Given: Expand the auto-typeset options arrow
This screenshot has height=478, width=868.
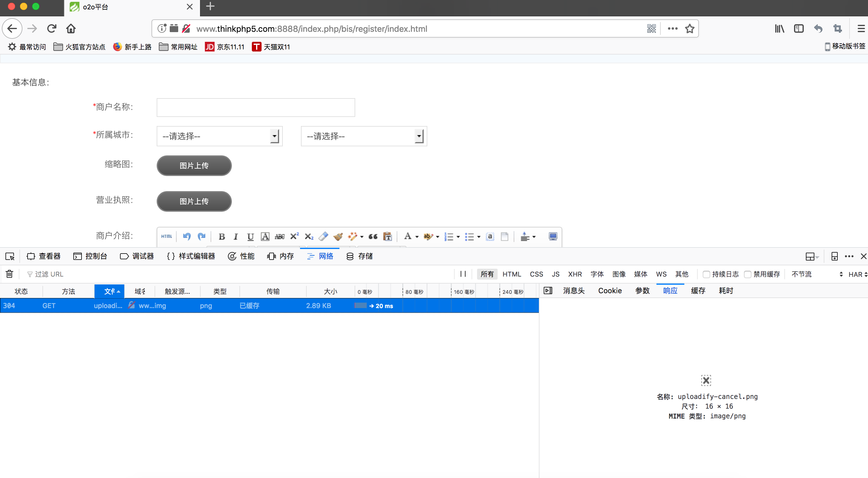Looking at the screenshot, I should click(x=362, y=237).
